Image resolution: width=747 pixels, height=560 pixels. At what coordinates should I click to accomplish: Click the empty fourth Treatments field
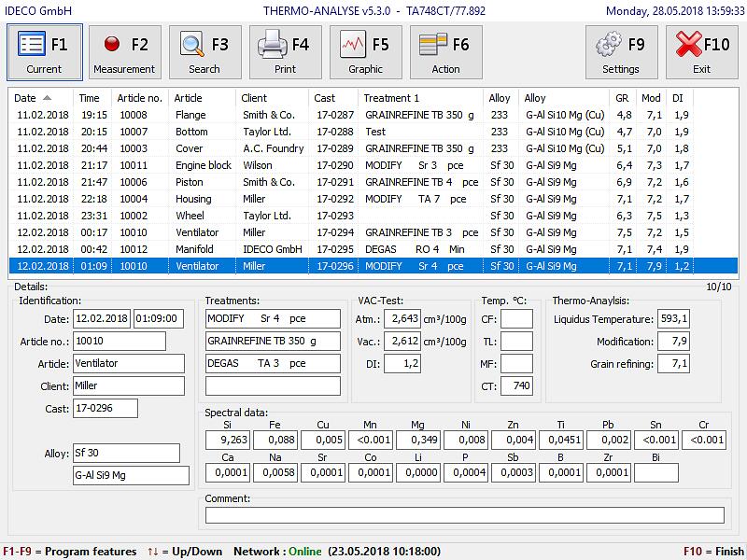coord(273,385)
